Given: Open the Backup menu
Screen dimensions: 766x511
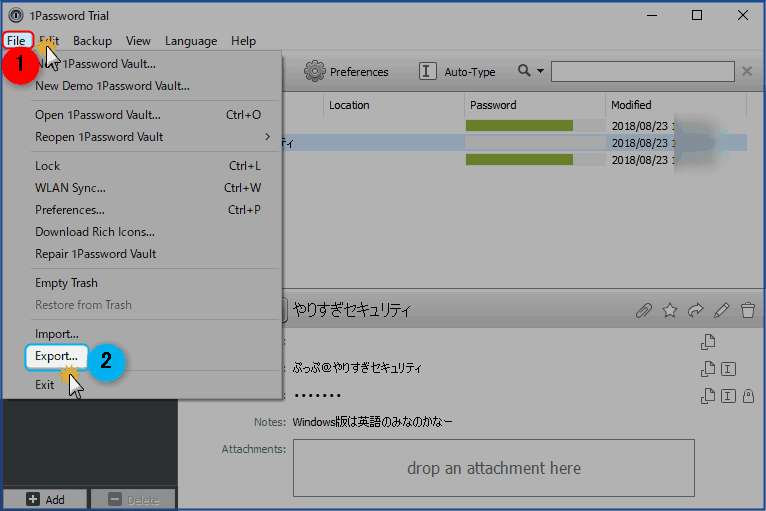Looking at the screenshot, I should point(92,41).
